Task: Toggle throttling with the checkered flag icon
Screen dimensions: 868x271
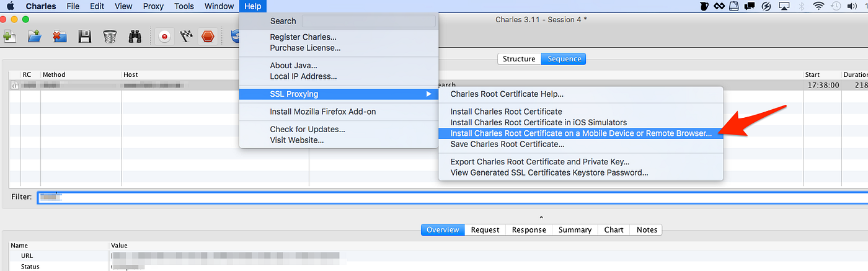Action: point(186,37)
